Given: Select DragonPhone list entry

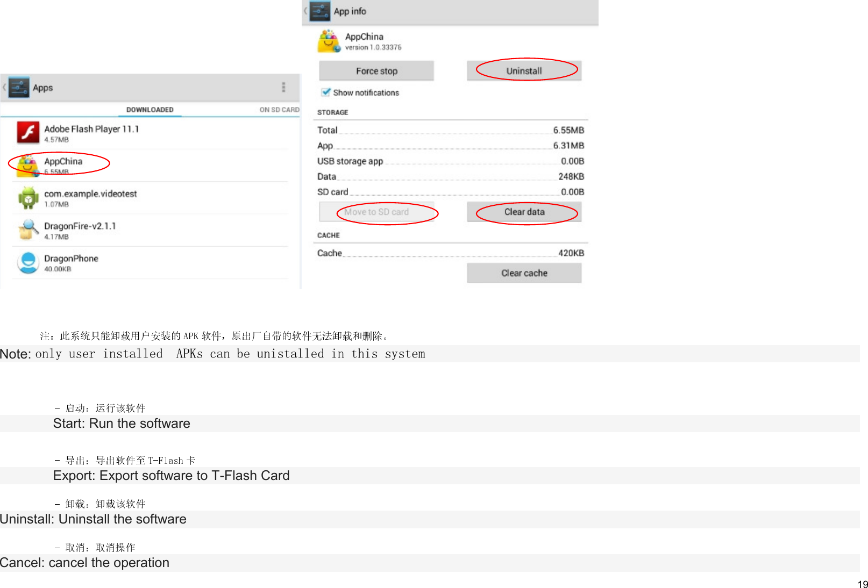Looking at the screenshot, I should coord(150,263).
